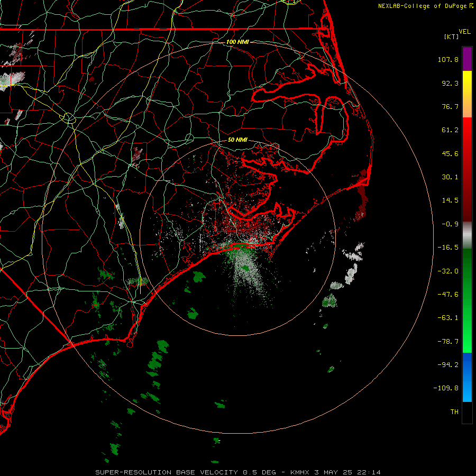The height and width of the screenshot is (476, 476).
Task: Click the -0.9 velocity scale value
Action: [450, 224]
